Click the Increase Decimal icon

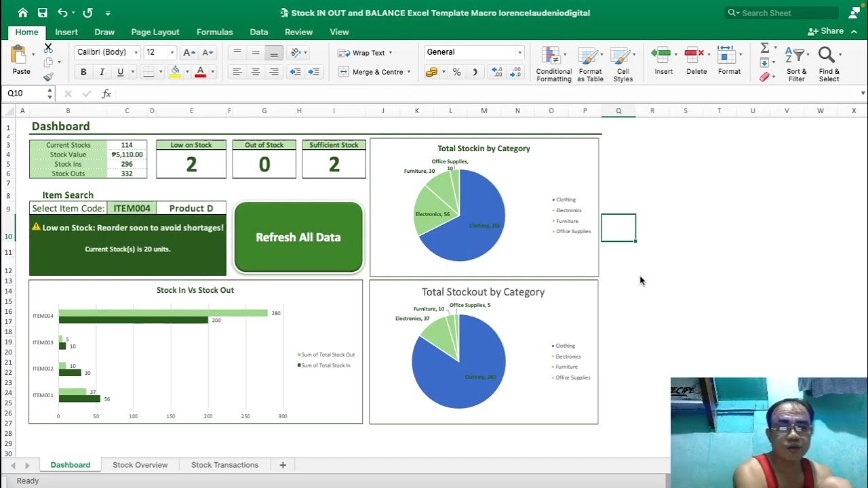(497, 72)
